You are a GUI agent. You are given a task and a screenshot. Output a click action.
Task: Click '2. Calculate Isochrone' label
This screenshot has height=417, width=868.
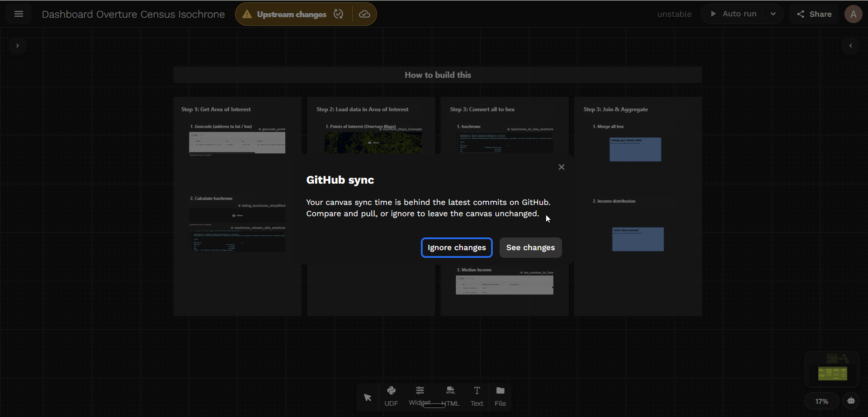[x=211, y=199]
